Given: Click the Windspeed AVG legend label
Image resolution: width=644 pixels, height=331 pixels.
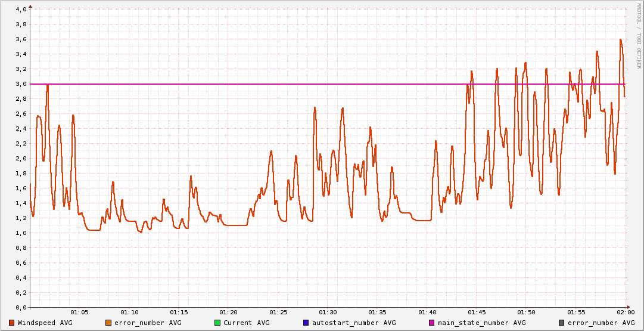Looking at the screenshot, I should [45, 323].
